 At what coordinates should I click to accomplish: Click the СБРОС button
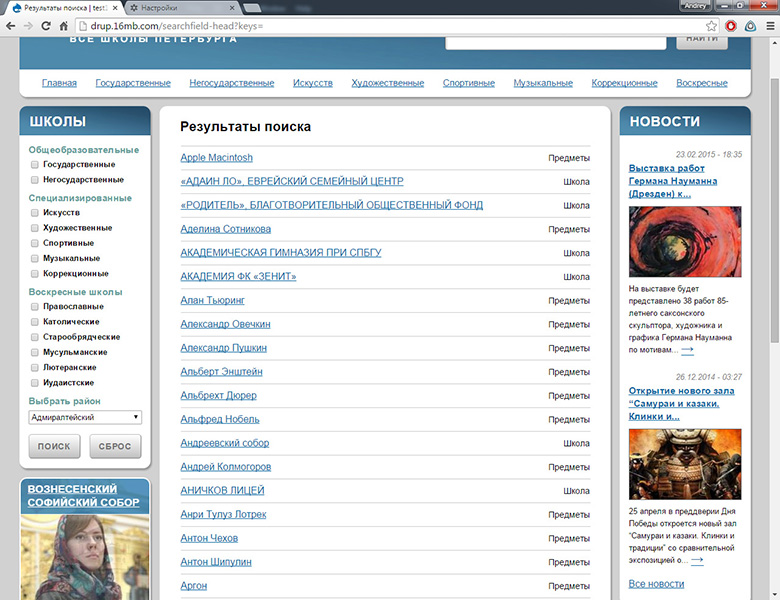click(115, 446)
